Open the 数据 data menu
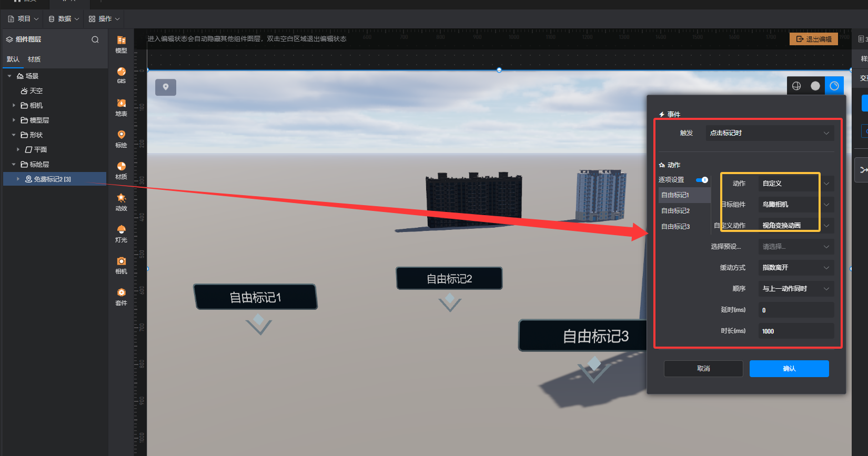This screenshot has height=456, width=868. 64,19
